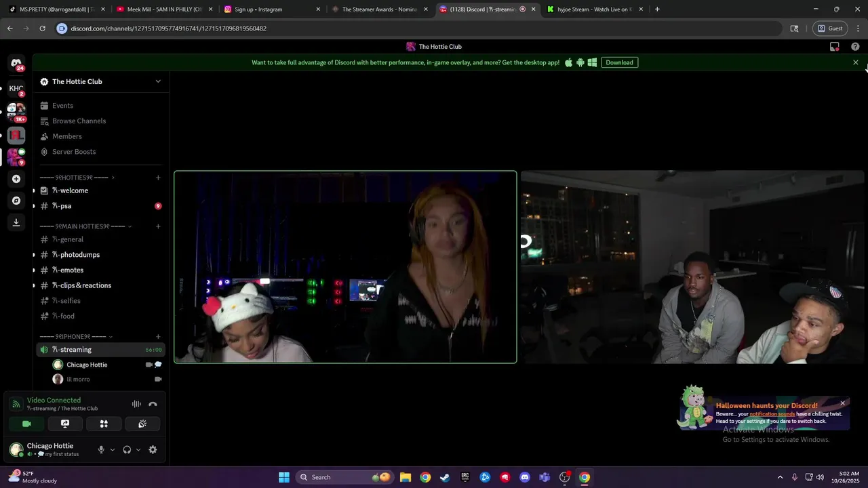868x488 pixels.
Task: Open Steam from the taskbar
Action: click(x=445, y=477)
